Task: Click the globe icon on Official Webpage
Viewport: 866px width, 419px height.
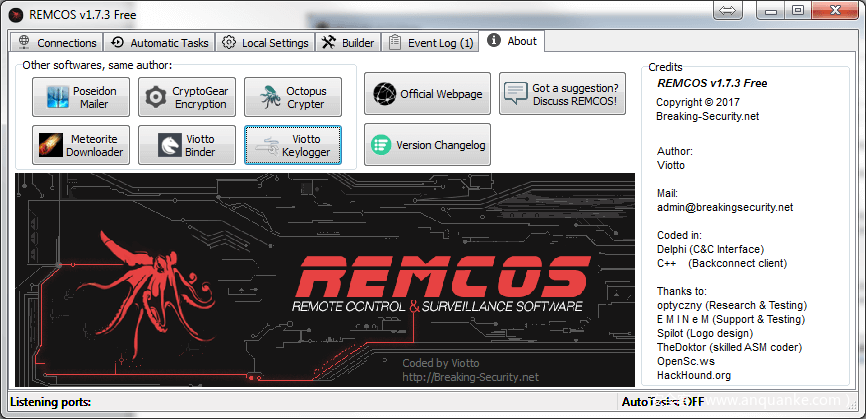Action: (x=384, y=94)
